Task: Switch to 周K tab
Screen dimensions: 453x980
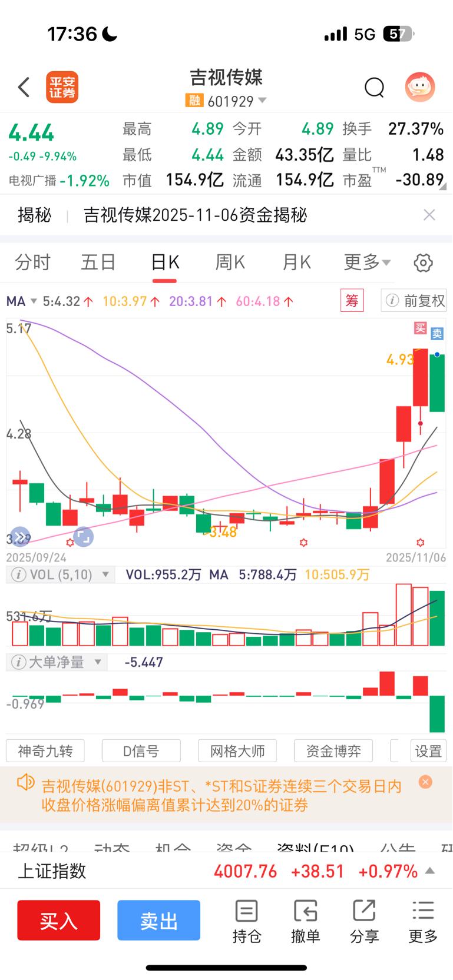Action: click(230, 262)
